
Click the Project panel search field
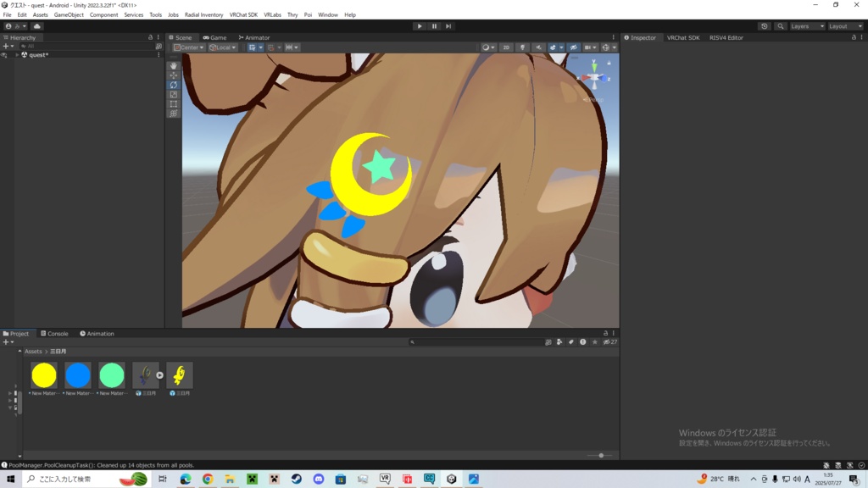(x=476, y=342)
